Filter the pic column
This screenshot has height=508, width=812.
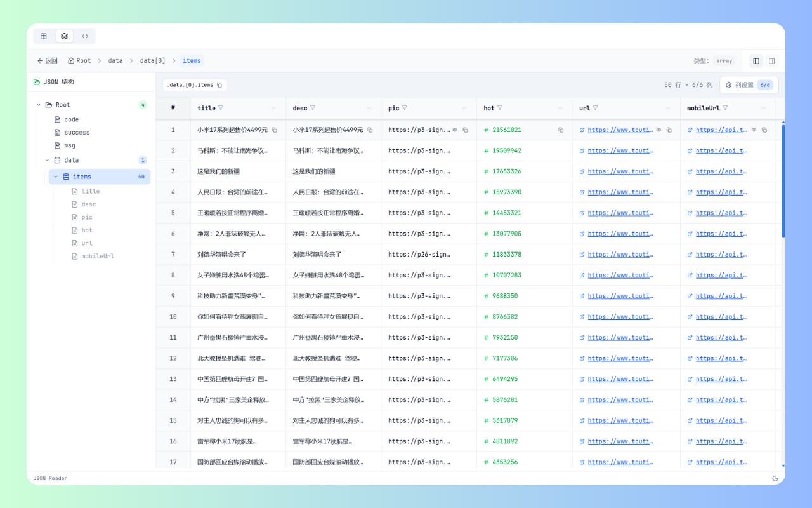pyautogui.click(x=404, y=109)
